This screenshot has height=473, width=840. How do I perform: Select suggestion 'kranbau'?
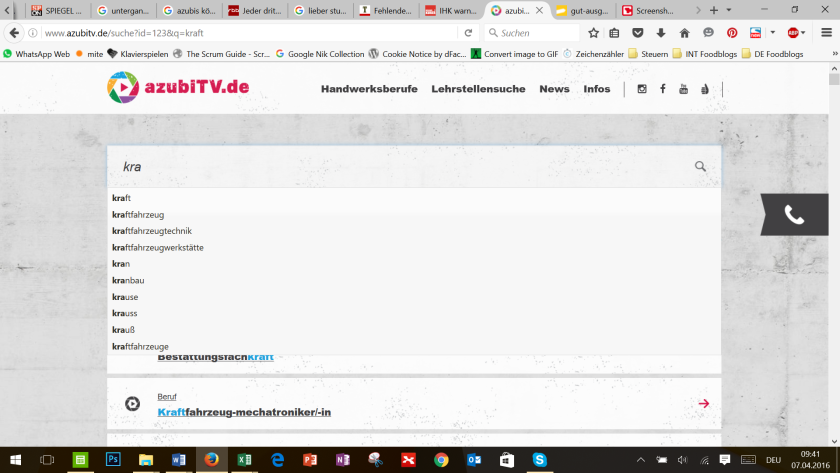coord(414,280)
